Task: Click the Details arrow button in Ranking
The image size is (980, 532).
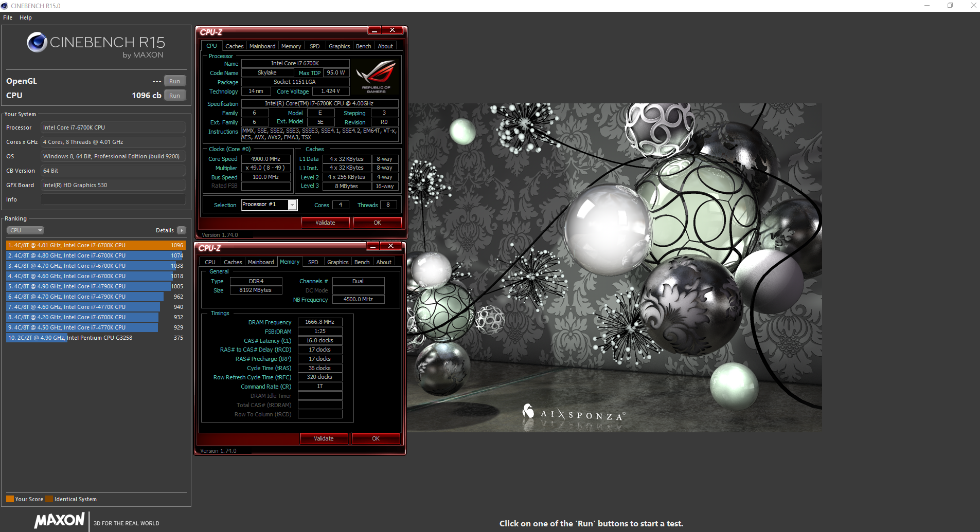Action: (182, 230)
